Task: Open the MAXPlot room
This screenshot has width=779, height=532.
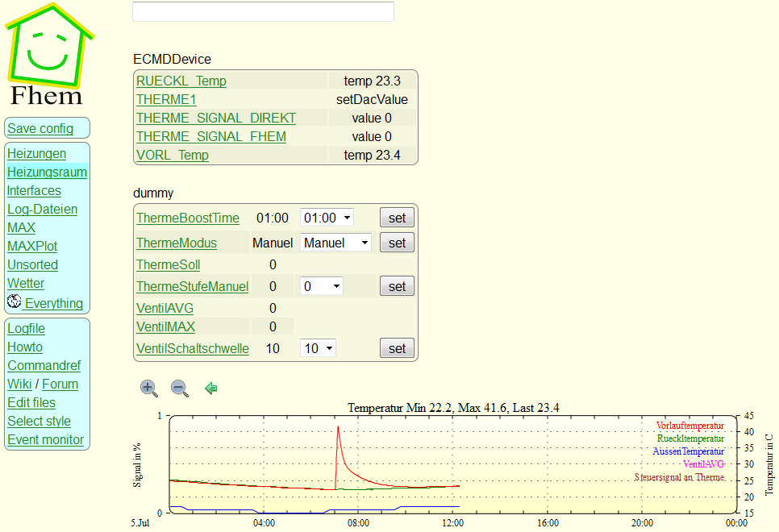Action: point(32,247)
